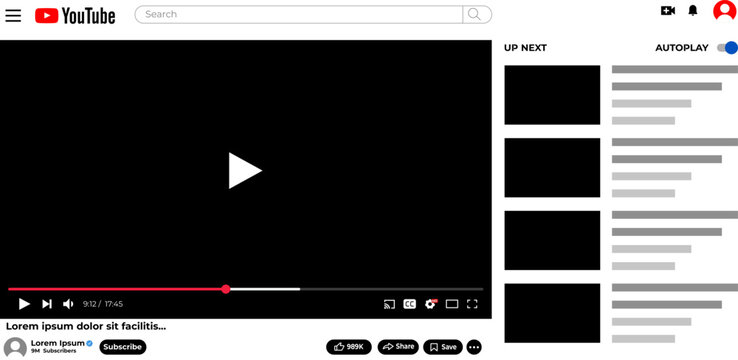Switch to theater mode

click(x=452, y=304)
